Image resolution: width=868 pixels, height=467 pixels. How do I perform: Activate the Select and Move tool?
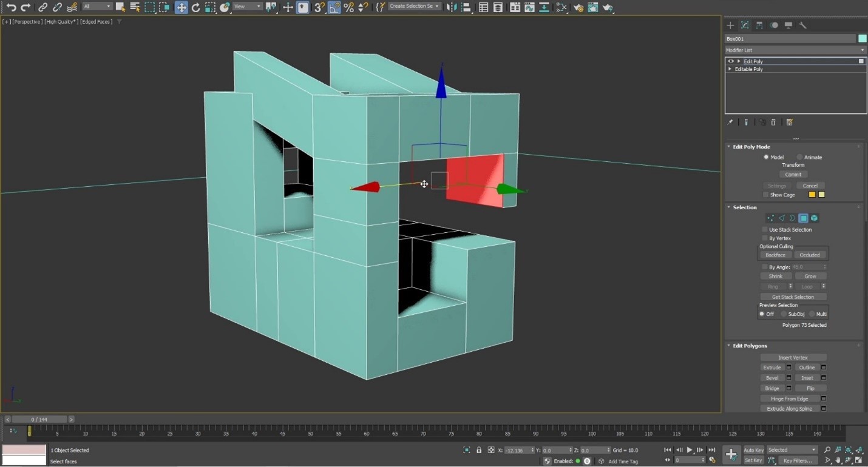(x=181, y=7)
